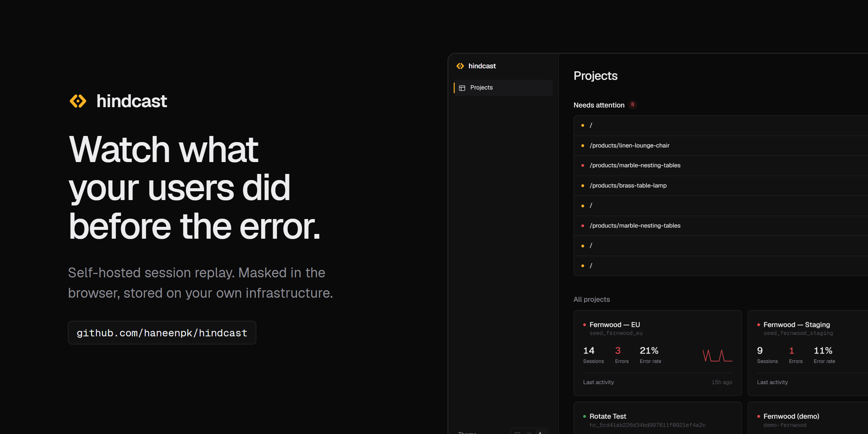Click the Projects page title
The image size is (868, 434).
[595, 76]
